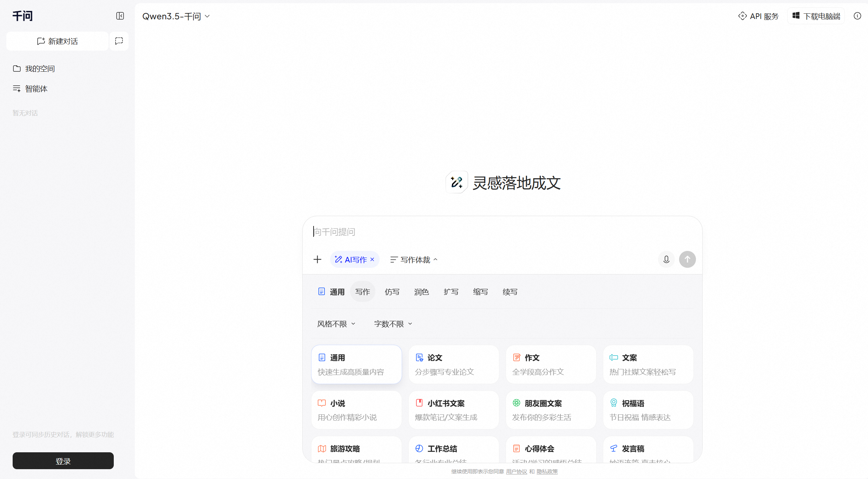Viewport: 868px width, 479px height.
Task: Click the 下载电脑端 button
Action: (816, 16)
